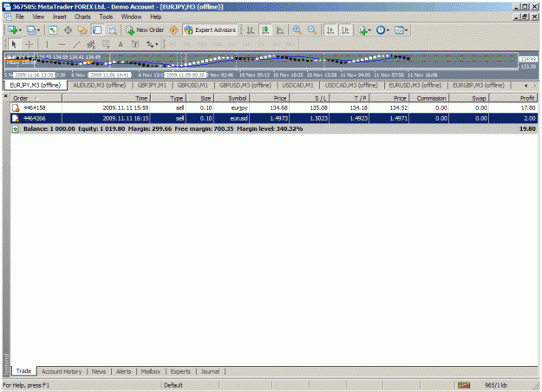
Task: Open the Strategy Tester icon
Action: (112, 30)
